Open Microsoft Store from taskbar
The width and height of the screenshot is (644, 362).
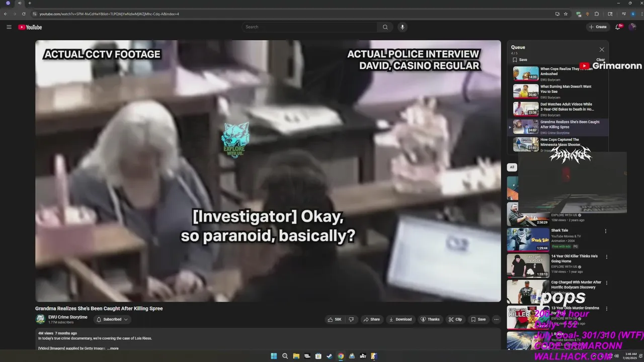point(318,356)
